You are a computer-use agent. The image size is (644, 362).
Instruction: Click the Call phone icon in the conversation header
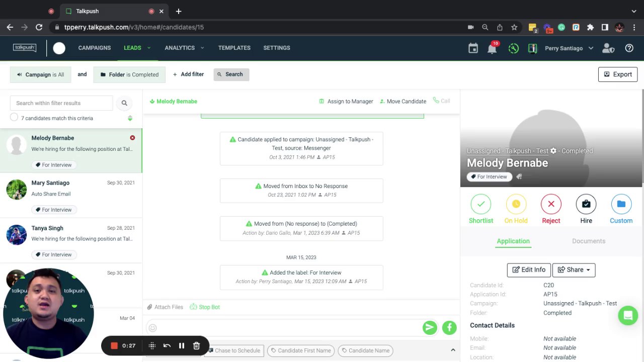tap(441, 101)
